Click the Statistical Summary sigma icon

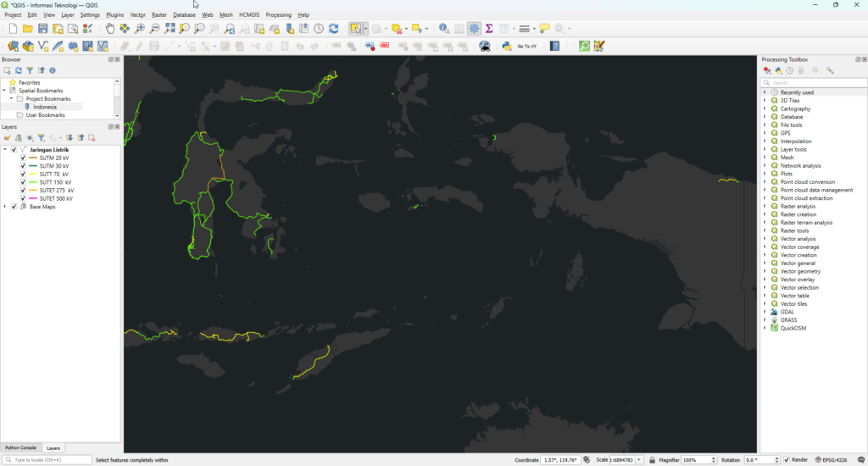489,29
